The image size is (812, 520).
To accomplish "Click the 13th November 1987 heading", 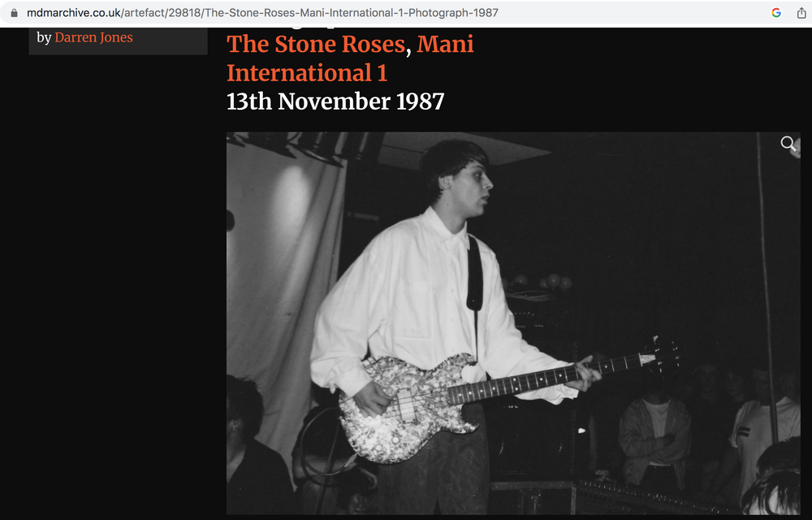I will pos(335,101).
